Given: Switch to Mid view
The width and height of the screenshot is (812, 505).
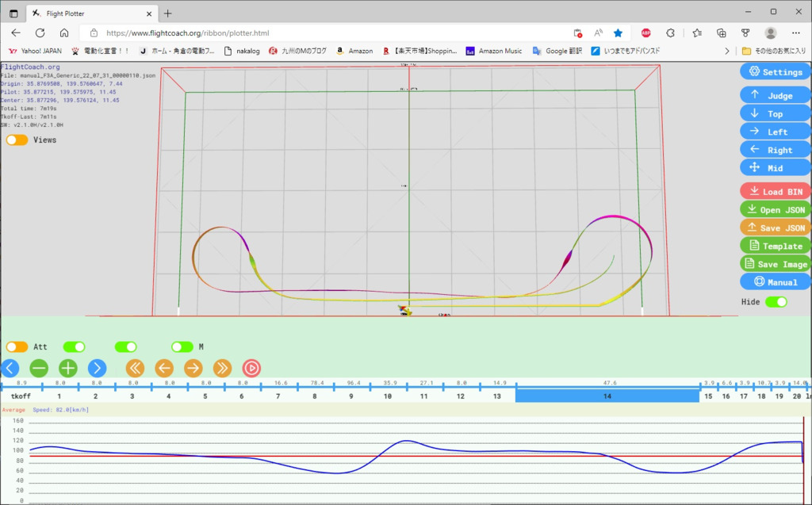Looking at the screenshot, I should (x=776, y=168).
